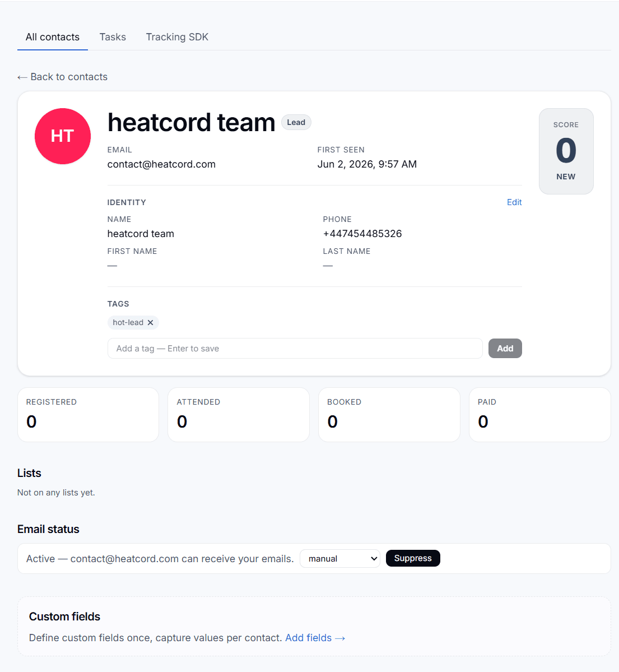Open the Tasks tab

coord(113,37)
